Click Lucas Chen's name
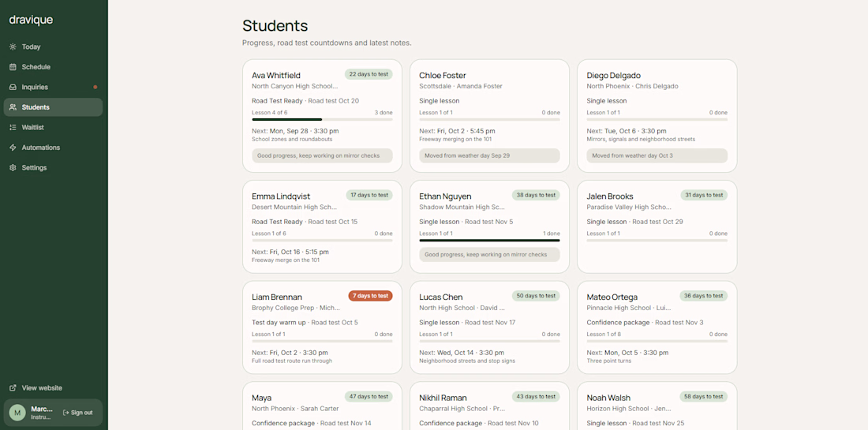Screen dimensions: 868x430 (x=440, y=297)
